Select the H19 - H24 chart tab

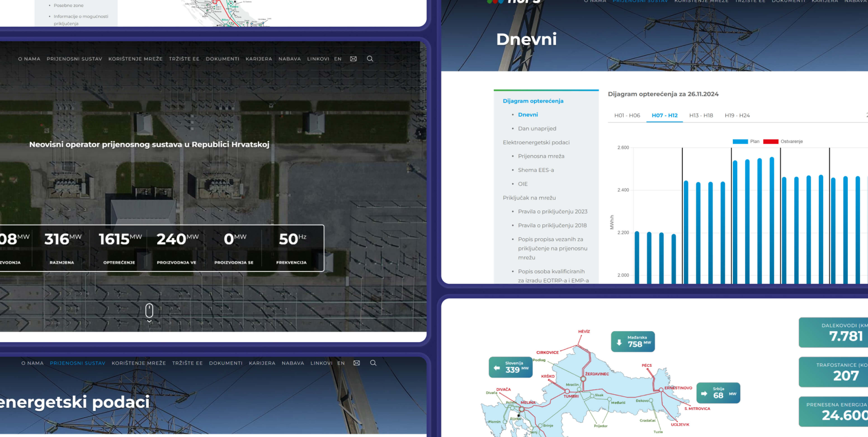point(737,115)
